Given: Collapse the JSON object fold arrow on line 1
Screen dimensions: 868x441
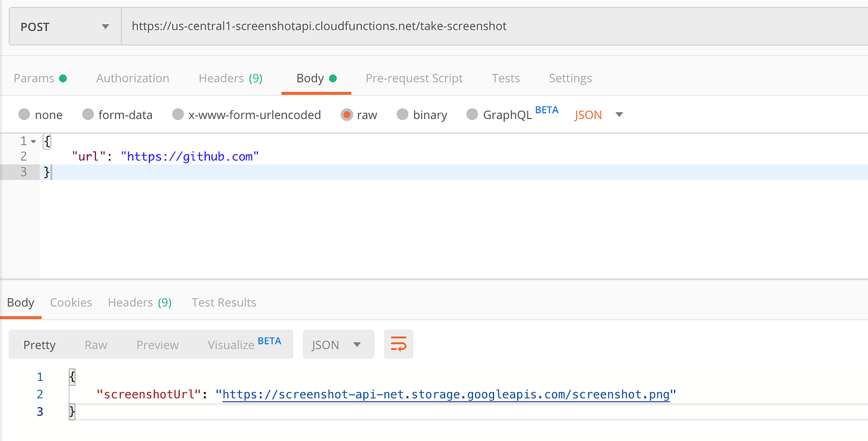Looking at the screenshot, I should [33, 141].
